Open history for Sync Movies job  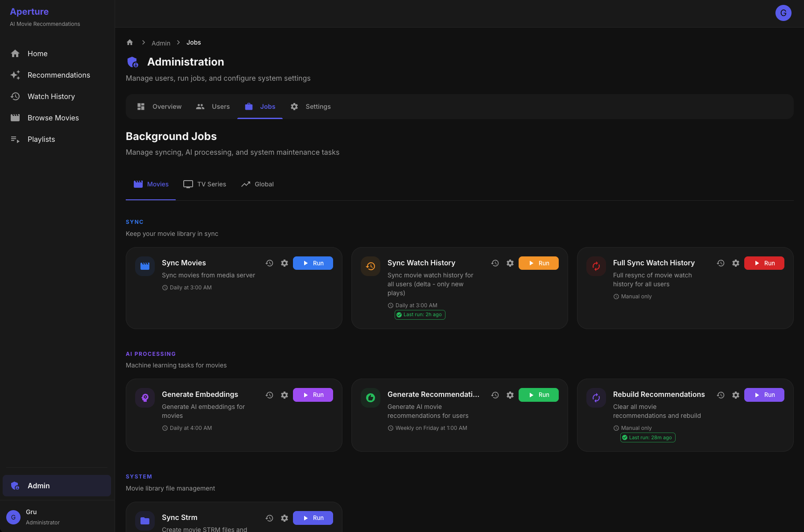coord(269,263)
